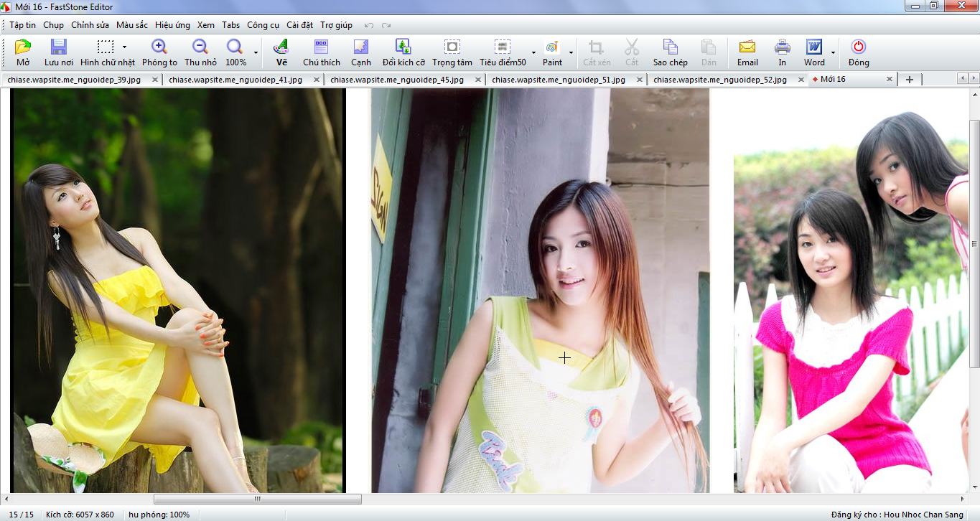The image size is (980, 521).
Task: Close the nguoidep_45.jpg tab
Action: coord(477,80)
